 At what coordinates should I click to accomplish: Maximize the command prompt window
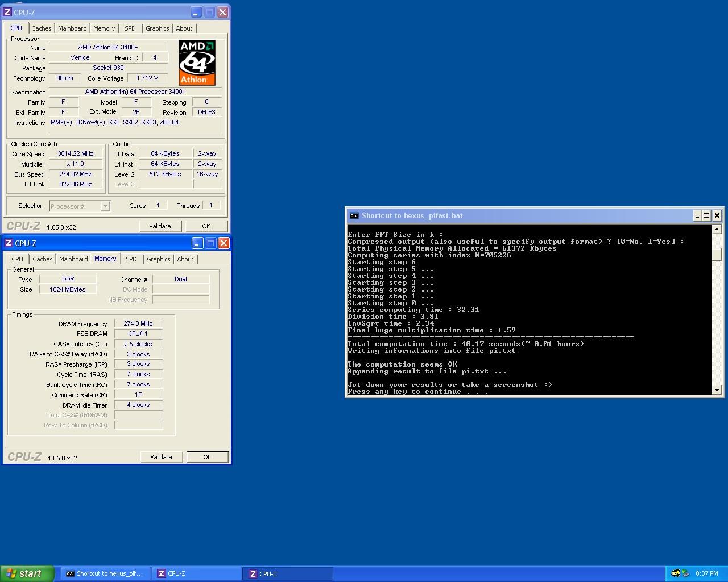[x=706, y=215]
